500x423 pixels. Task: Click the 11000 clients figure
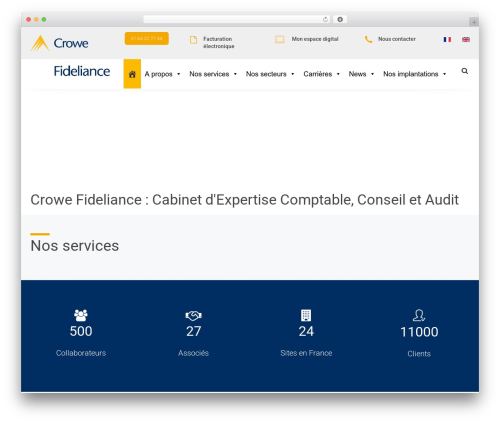pos(419,332)
